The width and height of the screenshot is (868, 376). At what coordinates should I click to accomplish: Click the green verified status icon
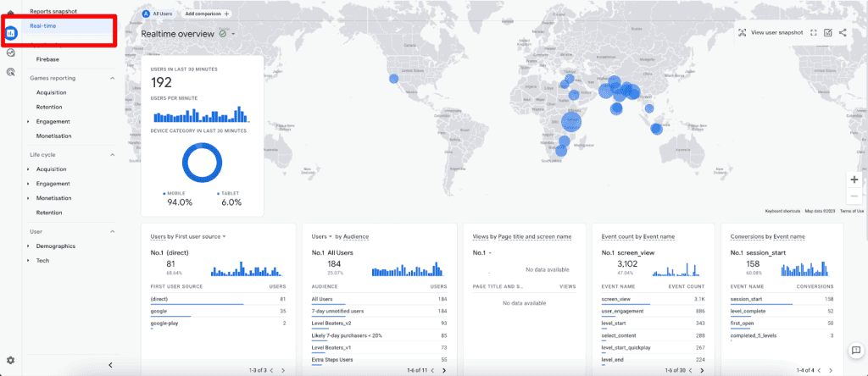click(223, 34)
